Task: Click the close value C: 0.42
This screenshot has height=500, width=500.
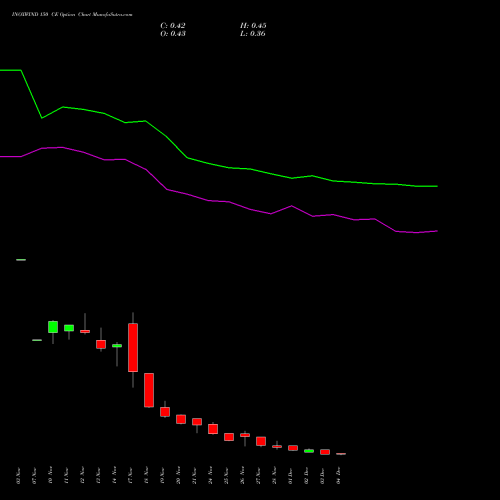Action: pyautogui.click(x=173, y=26)
